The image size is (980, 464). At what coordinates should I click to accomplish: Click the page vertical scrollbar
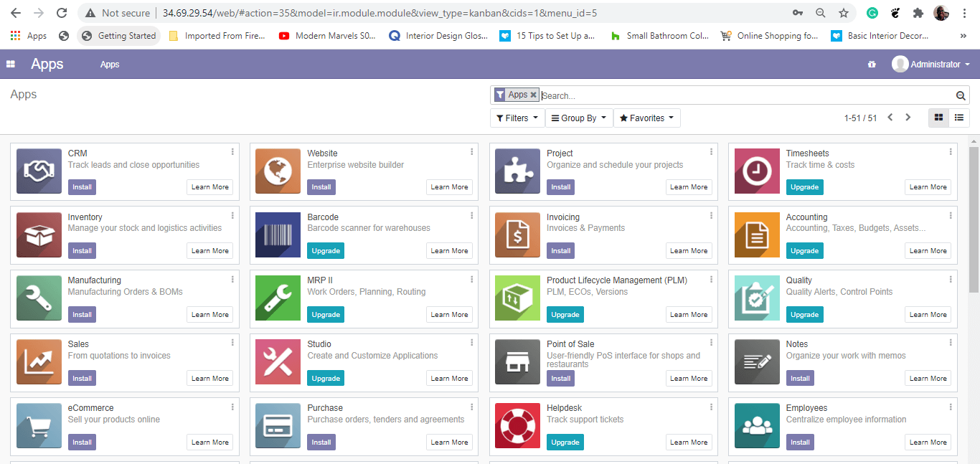pos(974,219)
